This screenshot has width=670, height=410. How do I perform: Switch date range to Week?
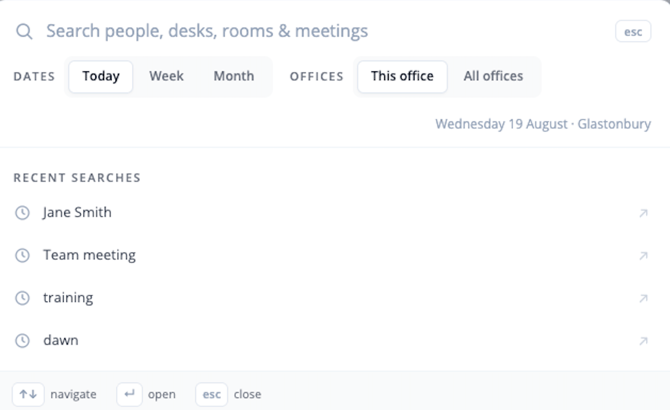pyautogui.click(x=166, y=76)
